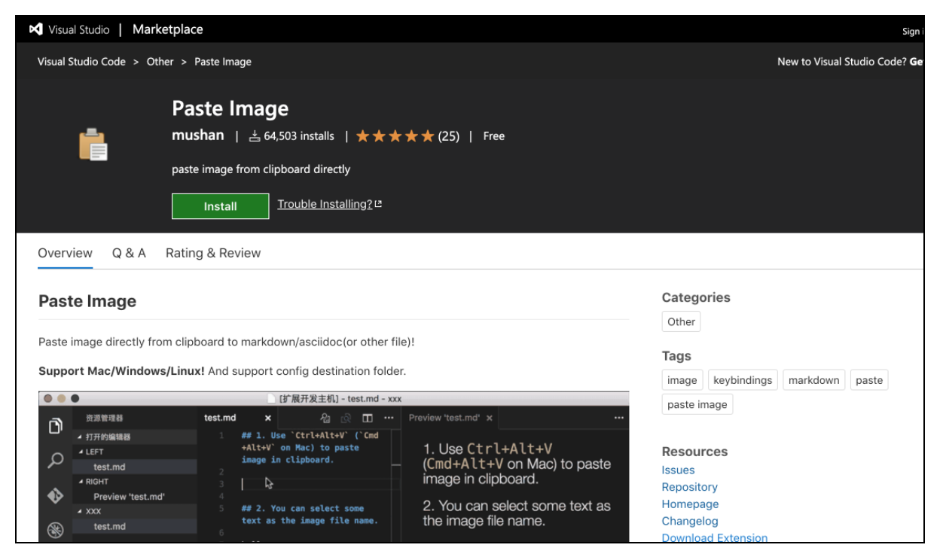
Task: Click the Paste Image clipboard extension icon
Action: coord(94,145)
